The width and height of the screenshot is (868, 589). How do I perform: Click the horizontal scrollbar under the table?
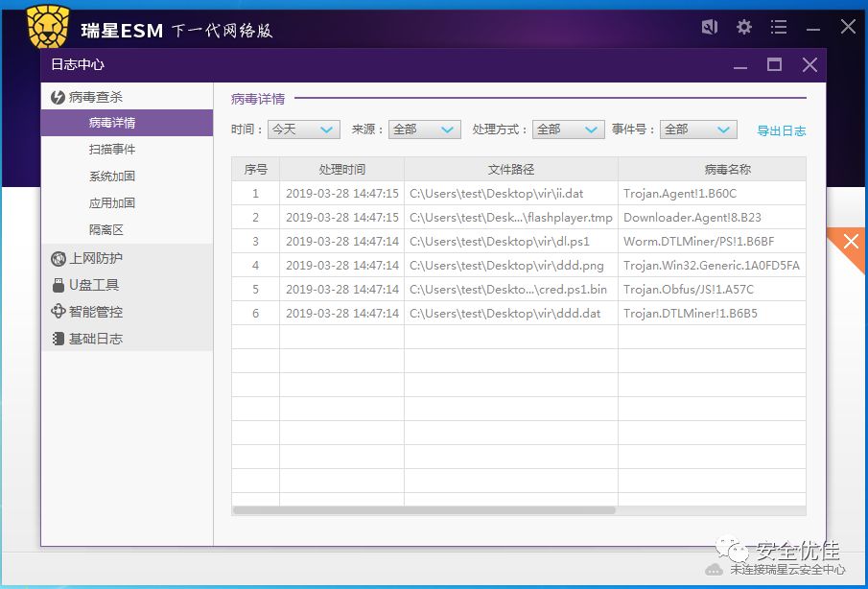[424, 509]
